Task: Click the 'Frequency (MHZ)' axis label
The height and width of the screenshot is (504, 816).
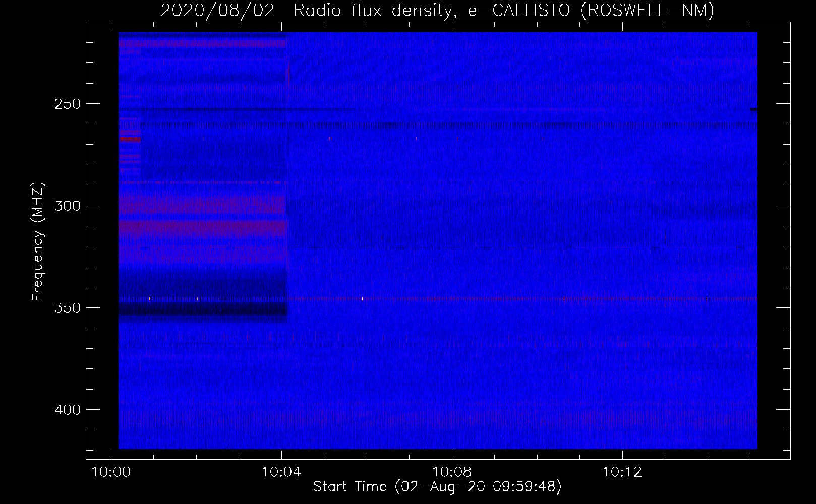Action: point(38,242)
